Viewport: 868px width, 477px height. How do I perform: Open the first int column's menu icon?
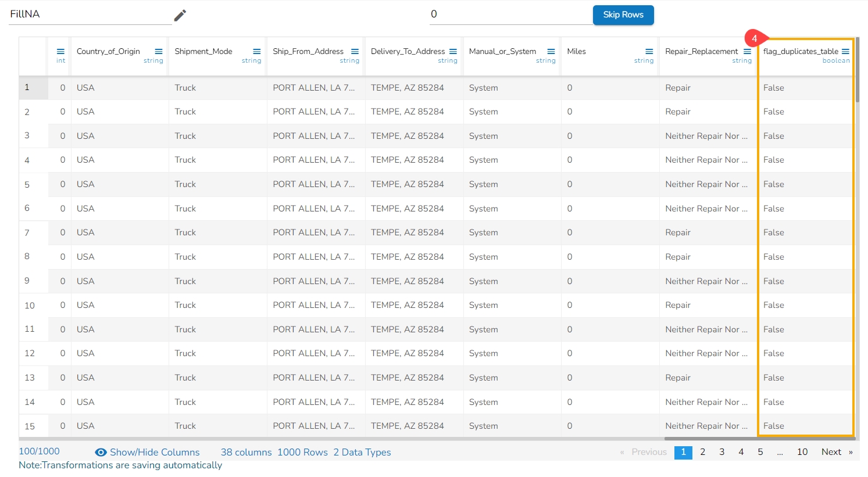click(x=60, y=52)
